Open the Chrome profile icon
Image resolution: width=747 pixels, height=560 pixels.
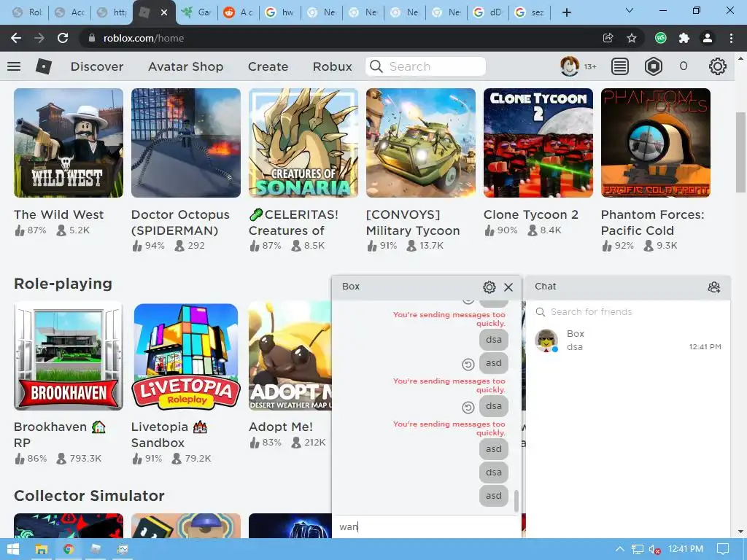[708, 38]
